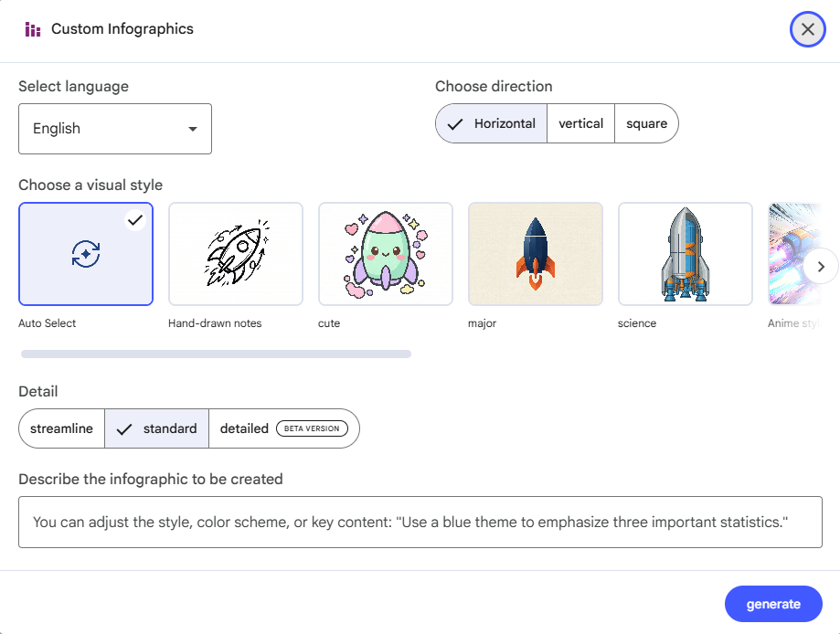Click the generate button
Screen dimensions: 840x634
[x=773, y=604]
